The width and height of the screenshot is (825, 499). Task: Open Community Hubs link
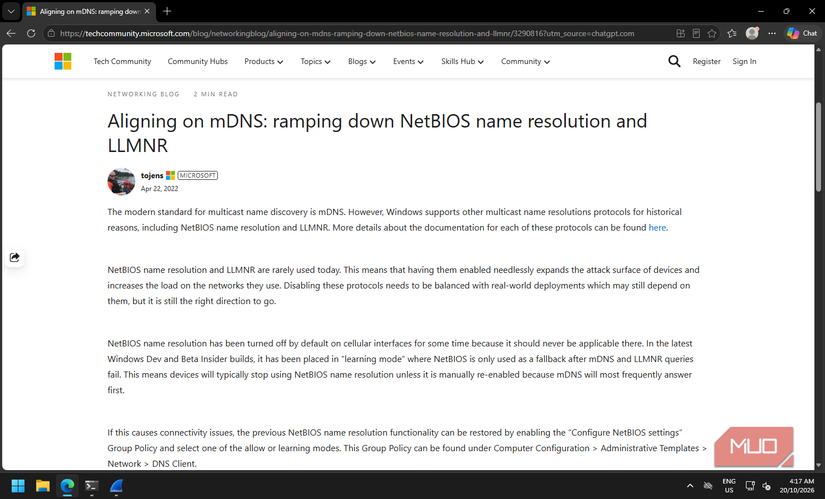(x=197, y=61)
